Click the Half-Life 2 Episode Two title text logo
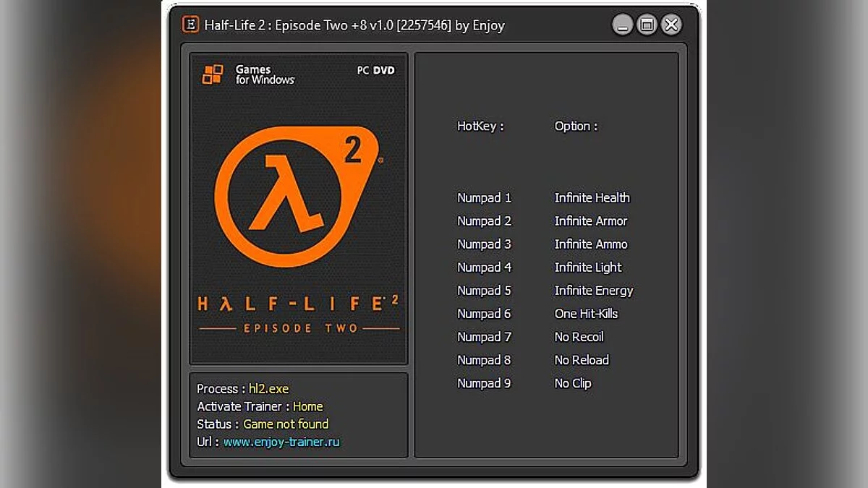Screen dimensions: 868x488 coord(297,312)
